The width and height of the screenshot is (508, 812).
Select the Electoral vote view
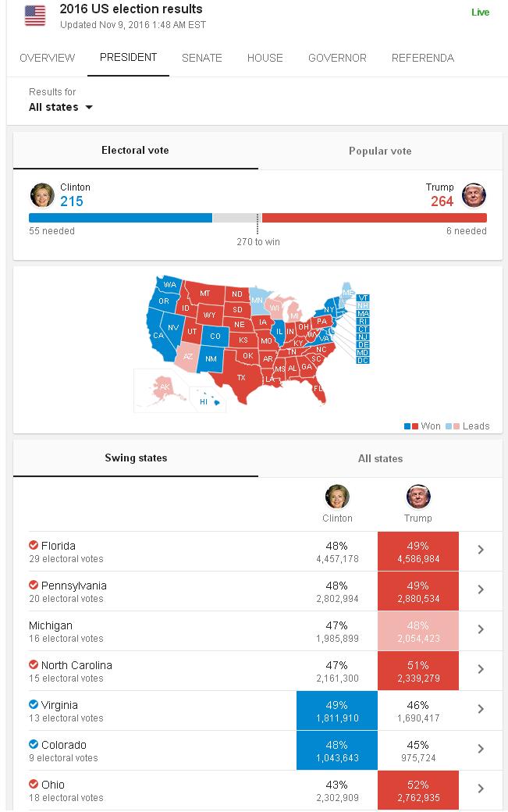(135, 151)
